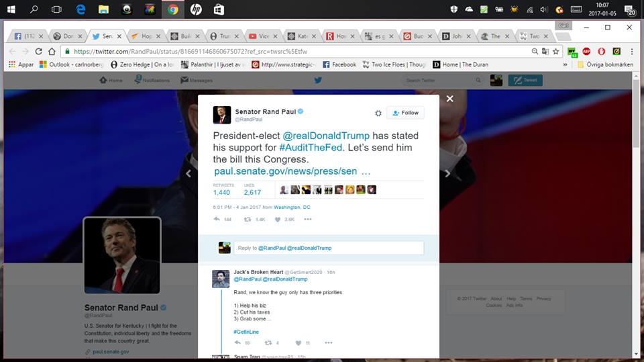
Task: Open the Zero Hedge bookmark
Action: (145, 64)
